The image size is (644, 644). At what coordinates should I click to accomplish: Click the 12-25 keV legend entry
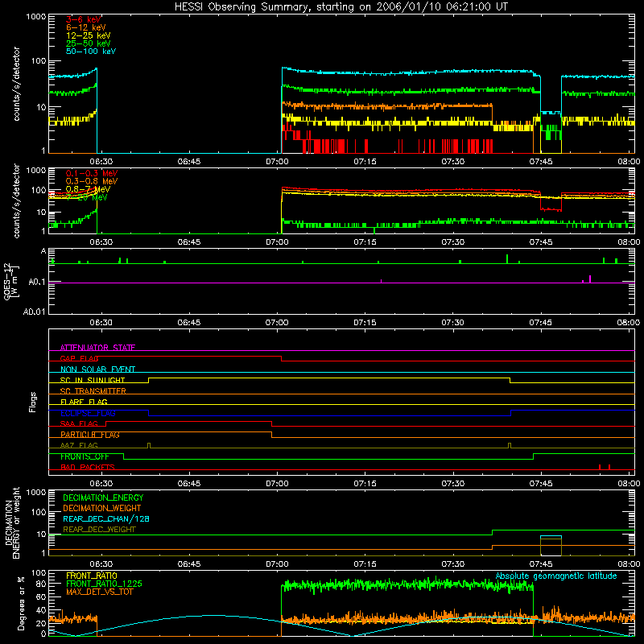coord(89,35)
